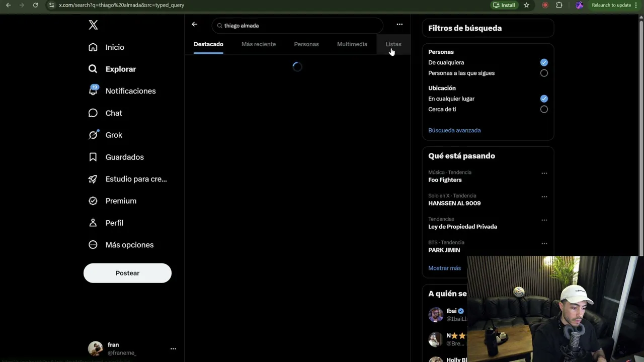Open more options for HANSSEN AL 9009 trend
Image resolution: width=644 pixels, height=362 pixels.
pyautogui.click(x=544, y=197)
